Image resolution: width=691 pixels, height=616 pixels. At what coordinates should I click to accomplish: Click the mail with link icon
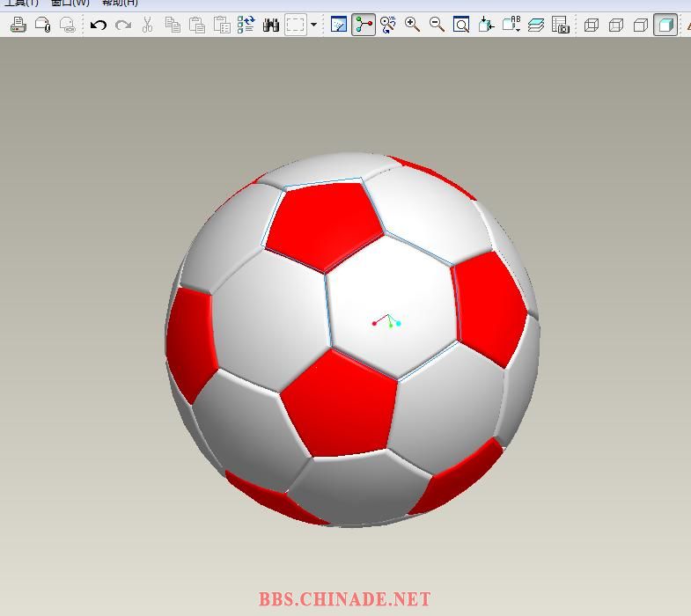click(x=68, y=25)
